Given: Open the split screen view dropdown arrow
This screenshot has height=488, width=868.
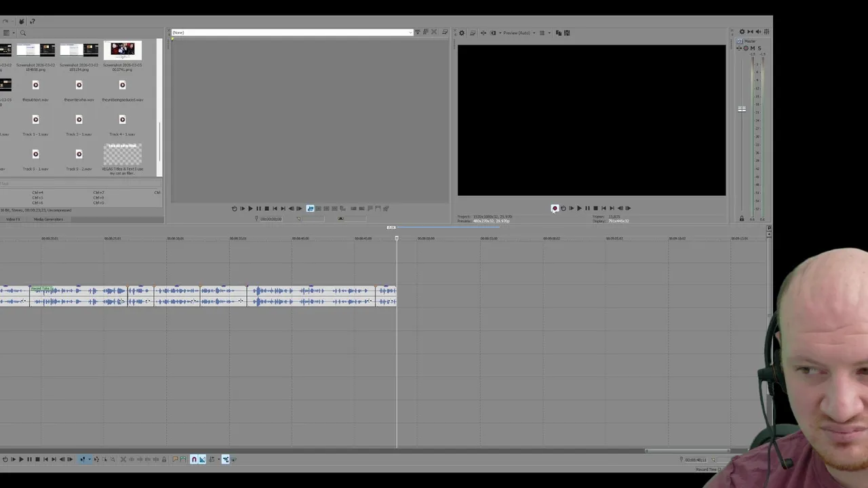Looking at the screenshot, I should click(500, 33).
